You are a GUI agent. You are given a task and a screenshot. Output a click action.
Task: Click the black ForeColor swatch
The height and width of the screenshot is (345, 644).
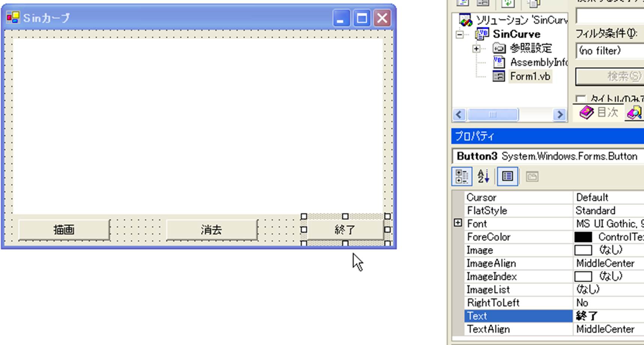583,237
